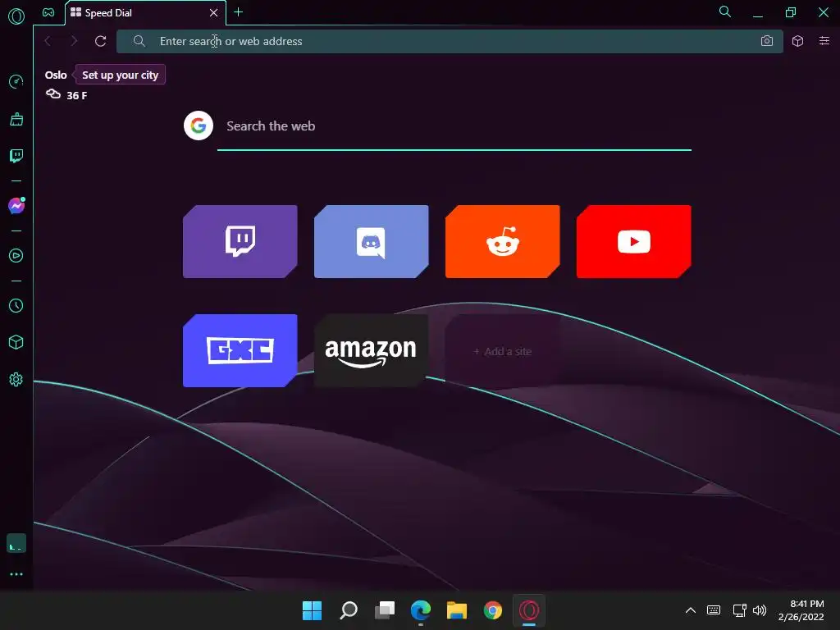The width and height of the screenshot is (840, 630).
Task: Click the Set up your city button
Action: click(120, 75)
